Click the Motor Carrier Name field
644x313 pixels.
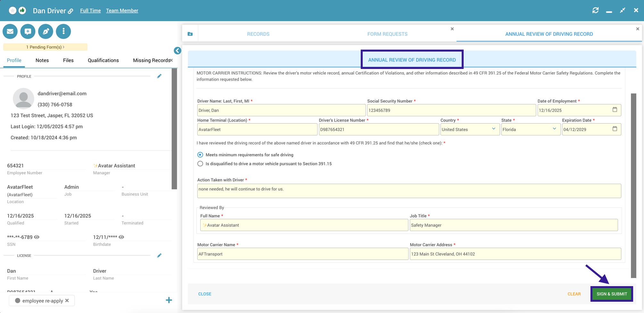[303, 254]
